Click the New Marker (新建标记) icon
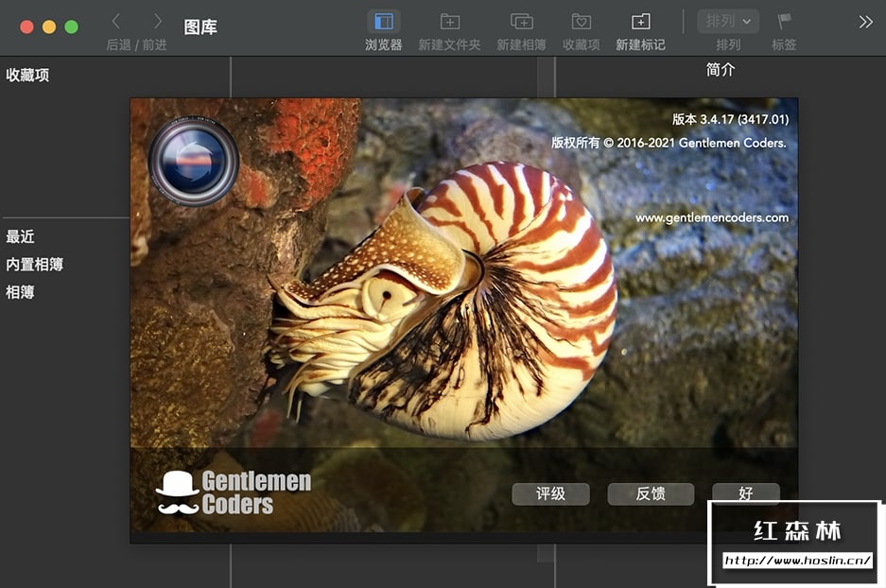 tap(640, 22)
